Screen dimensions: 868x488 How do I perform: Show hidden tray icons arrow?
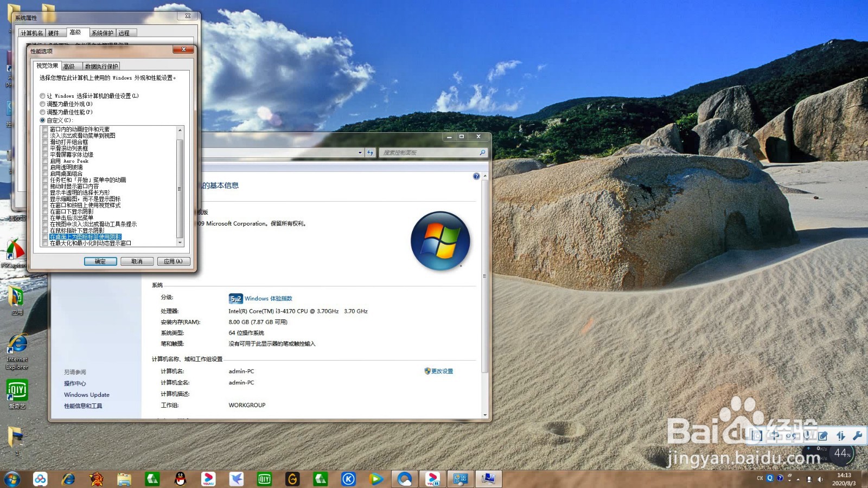pos(798,479)
